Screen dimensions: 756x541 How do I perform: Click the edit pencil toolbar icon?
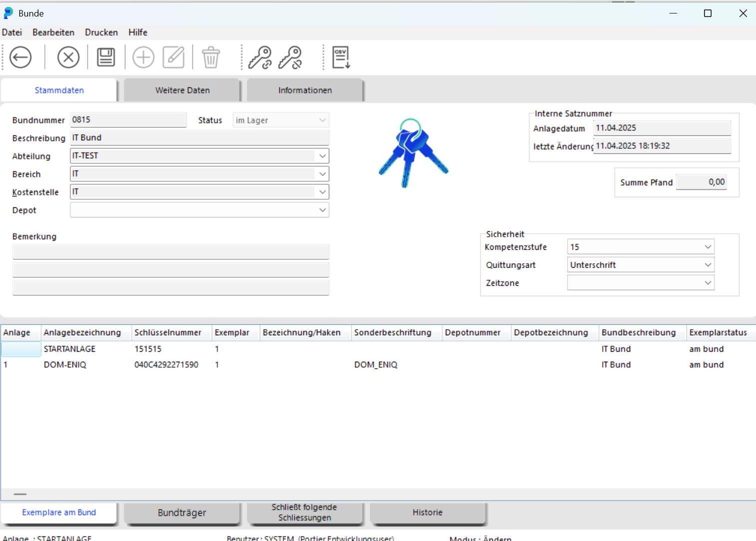(173, 57)
